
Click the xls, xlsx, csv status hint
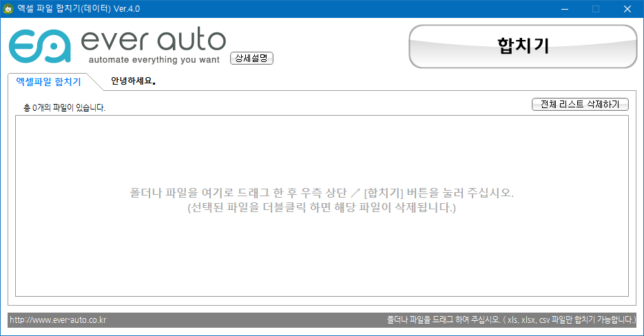pos(511,319)
